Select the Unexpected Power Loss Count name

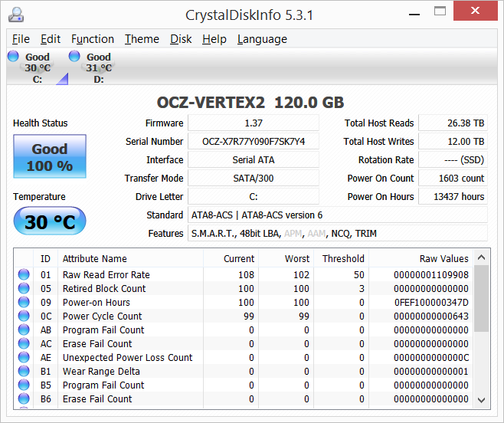click(128, 358)
